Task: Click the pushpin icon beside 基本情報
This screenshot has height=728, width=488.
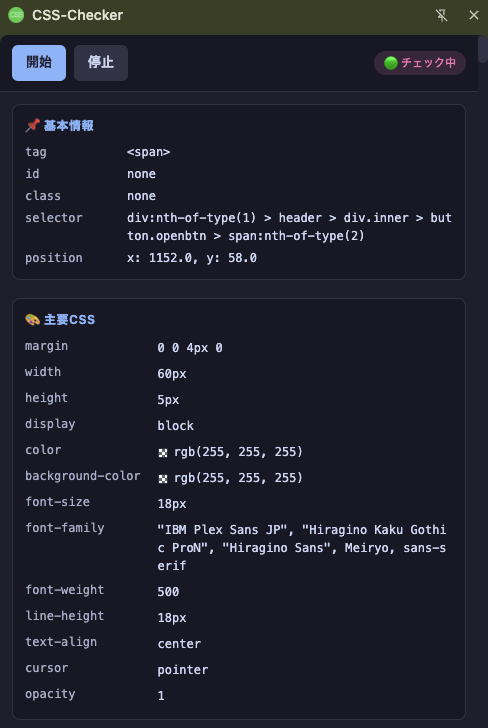Action: point(33,125)
